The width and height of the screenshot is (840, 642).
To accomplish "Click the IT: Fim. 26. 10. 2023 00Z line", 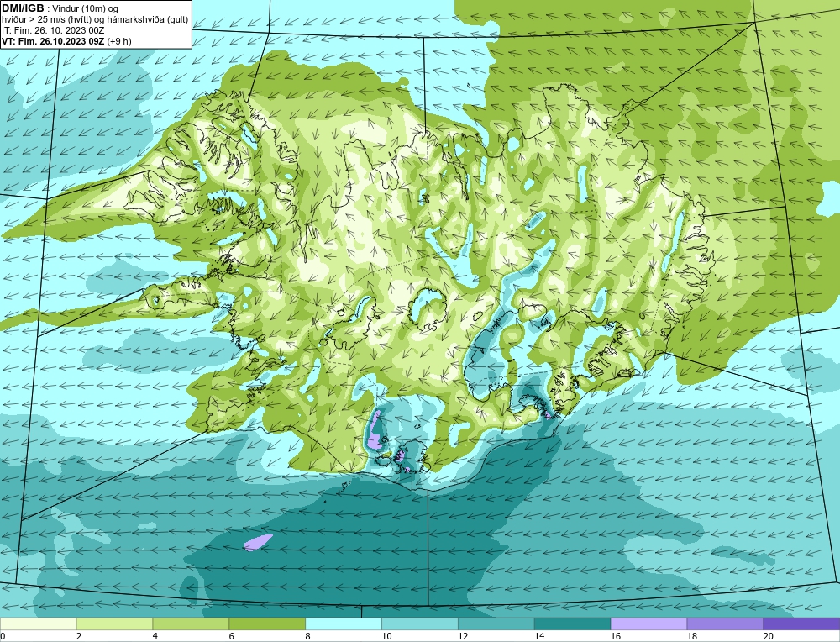I will pos(52,30).
